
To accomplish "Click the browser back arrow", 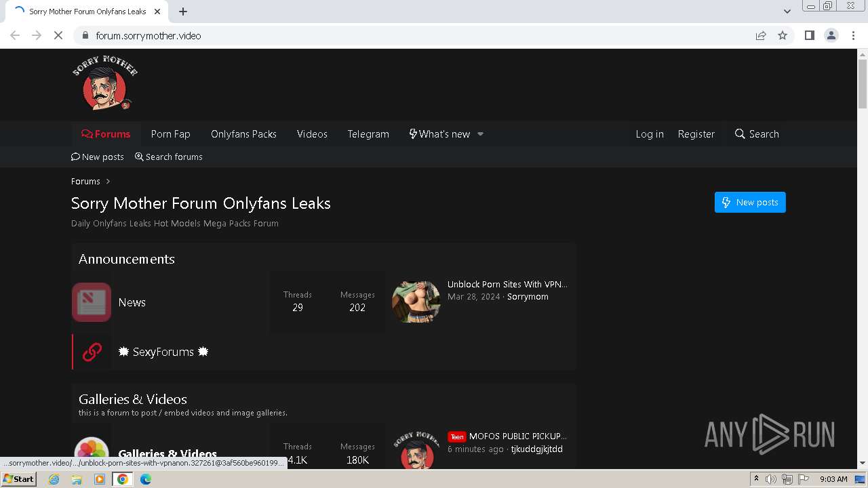I will coord(15,35).
